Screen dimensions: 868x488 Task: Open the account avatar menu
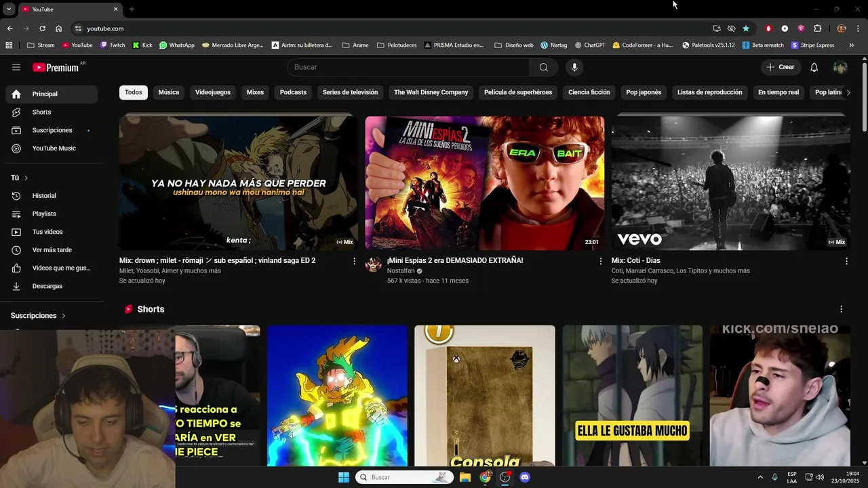click(x=840, y=67)
